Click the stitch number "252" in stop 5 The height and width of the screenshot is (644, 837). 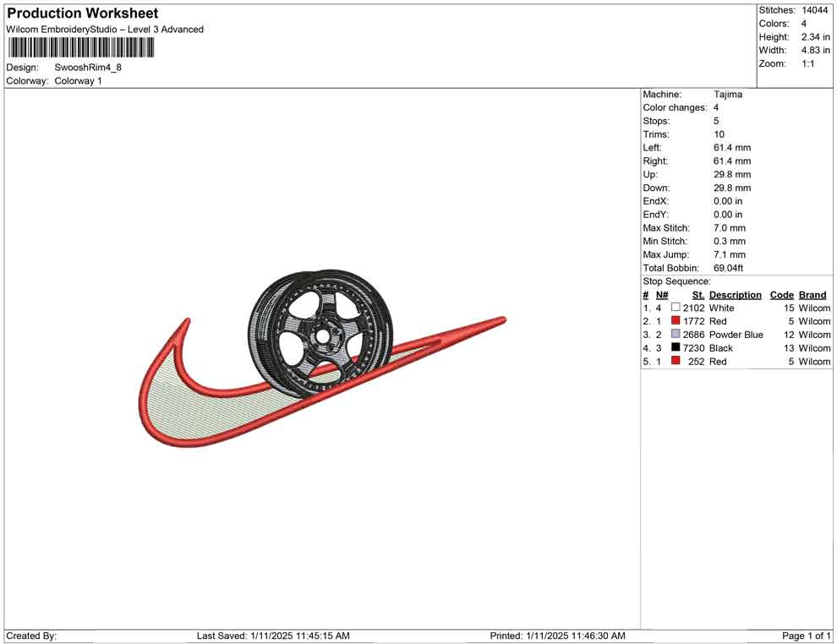click(x=696, y=361)
